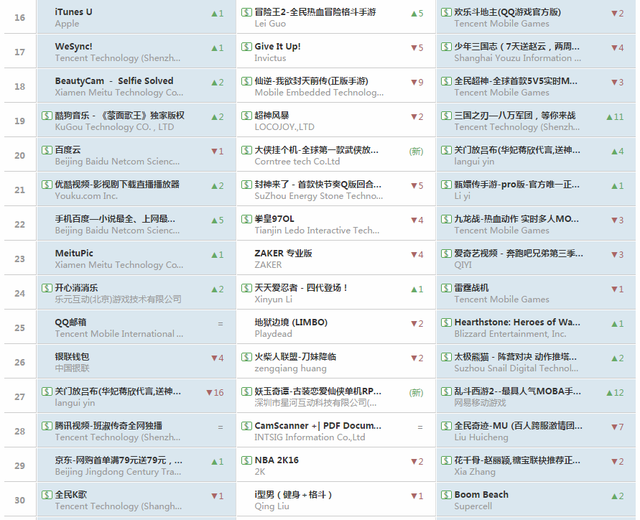Click the Invictus publisher name

(270, 58)
